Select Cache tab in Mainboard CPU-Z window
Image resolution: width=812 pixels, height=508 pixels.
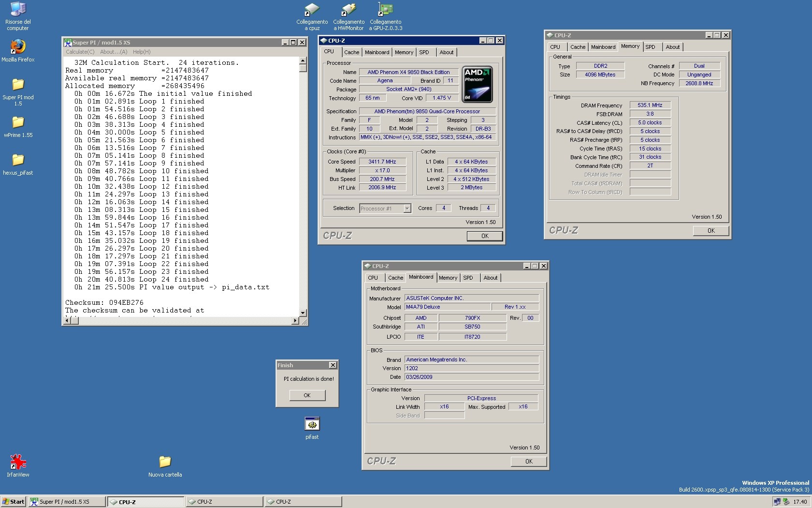pyautogui.click(x=395, y=278)
